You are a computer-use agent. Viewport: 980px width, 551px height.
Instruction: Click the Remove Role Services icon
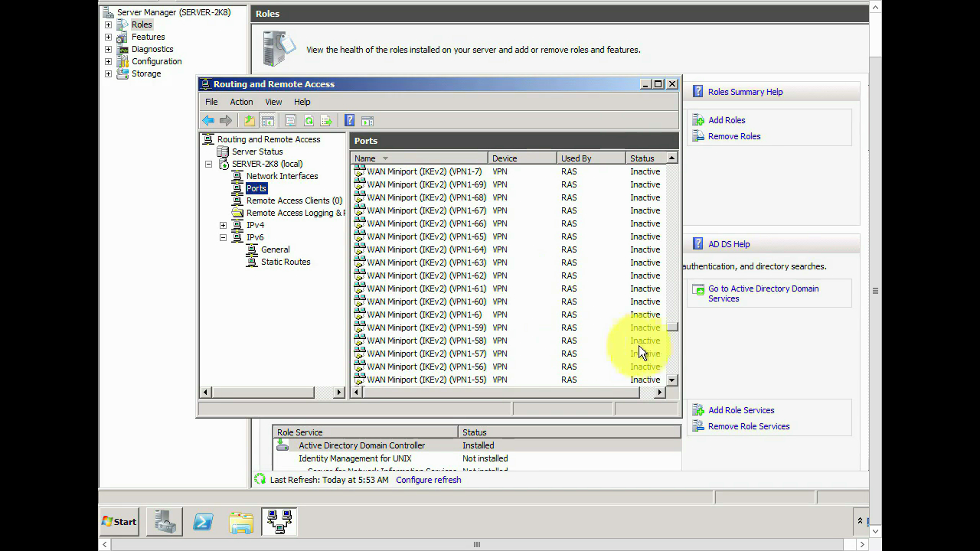698,426
